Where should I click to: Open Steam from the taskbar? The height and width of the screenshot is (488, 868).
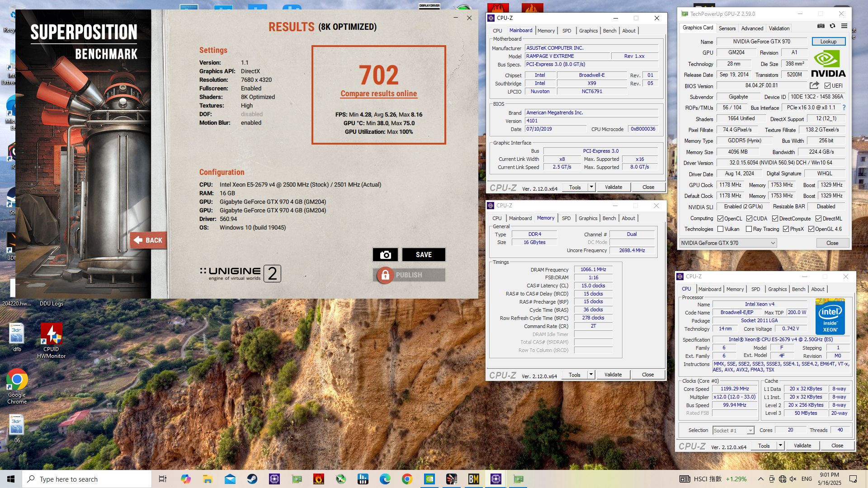click(x=252, y=479)
